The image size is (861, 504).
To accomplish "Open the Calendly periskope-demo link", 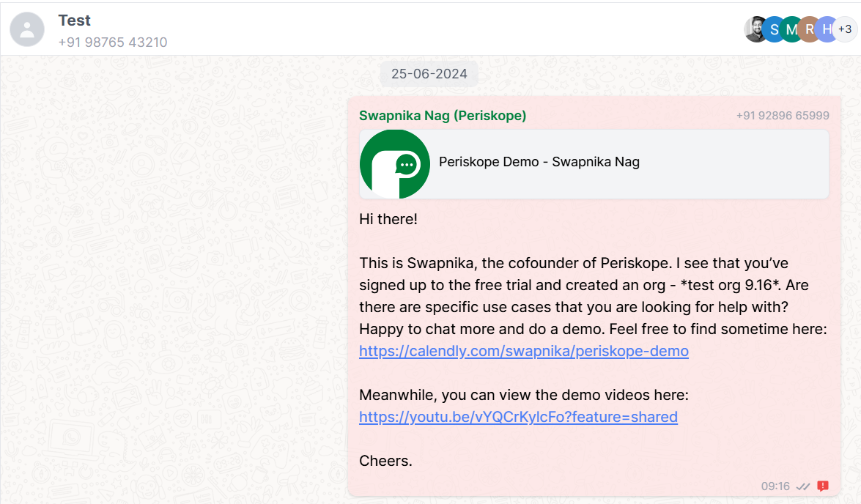I will [524, 351].
